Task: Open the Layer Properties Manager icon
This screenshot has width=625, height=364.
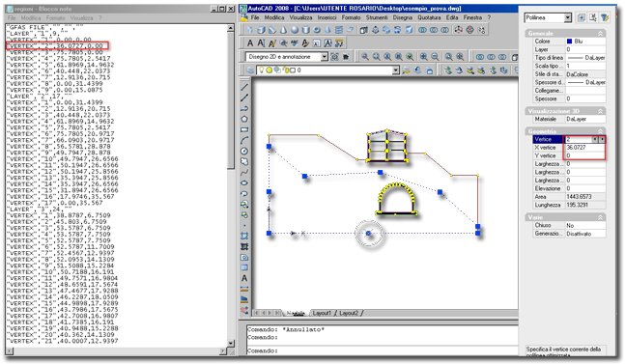Action: (x=250, y=70)
